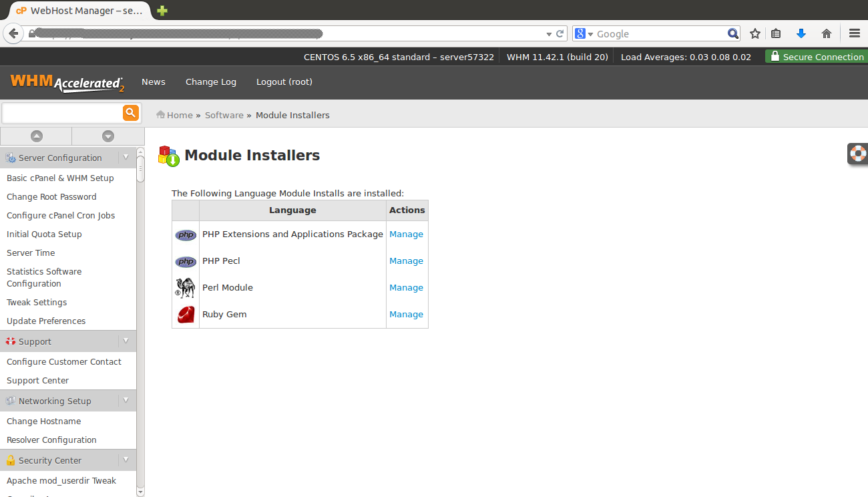Image resolution: width=868 pixels, height=497 pixels.
Task: Manage PHP Extensions and Applications Package
Action: (x=406, y=234)
